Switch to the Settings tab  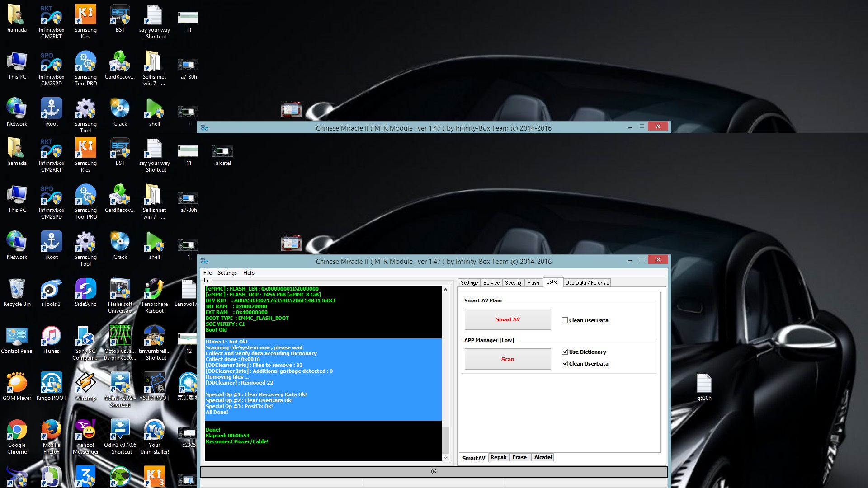point(469,283)
